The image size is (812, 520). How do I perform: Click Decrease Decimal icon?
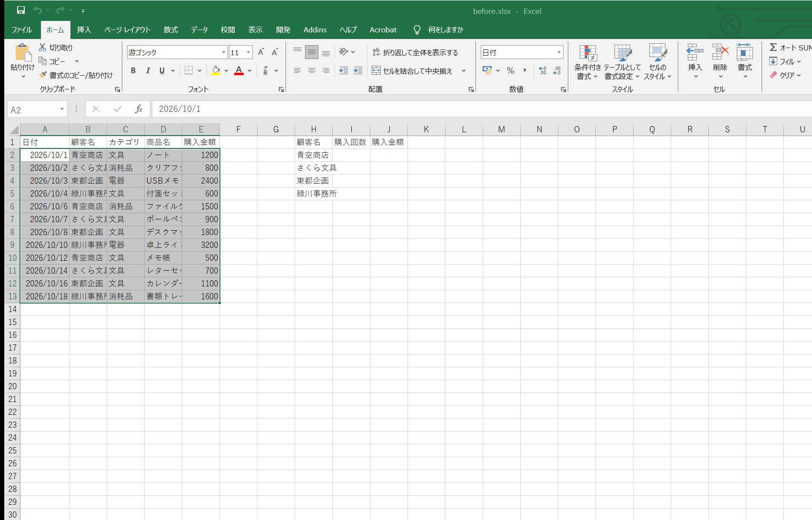point(556,70)
